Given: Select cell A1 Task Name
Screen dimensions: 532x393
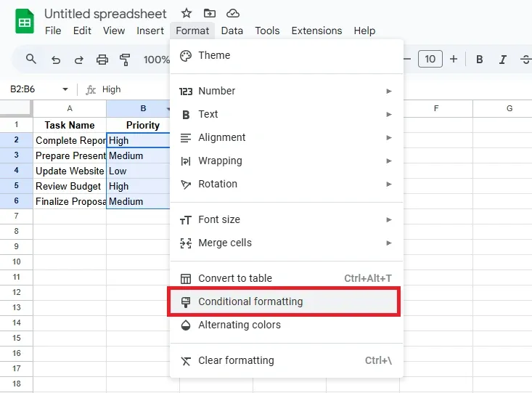Looking at the screenshot, I should [70, 125].
